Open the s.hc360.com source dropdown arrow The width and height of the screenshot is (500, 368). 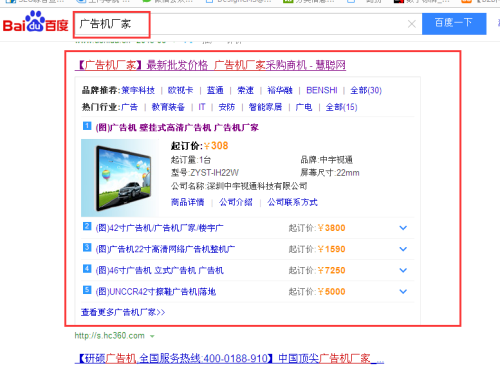click(152, 336)
